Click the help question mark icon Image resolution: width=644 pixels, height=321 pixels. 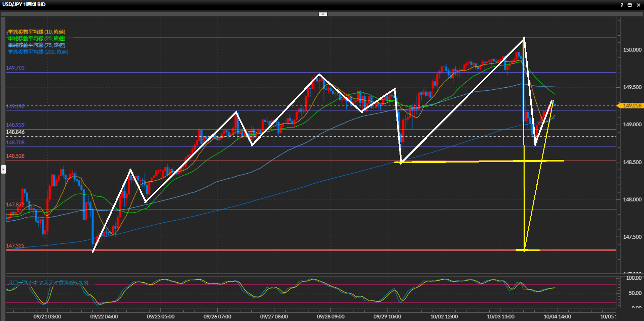[622, 5]
